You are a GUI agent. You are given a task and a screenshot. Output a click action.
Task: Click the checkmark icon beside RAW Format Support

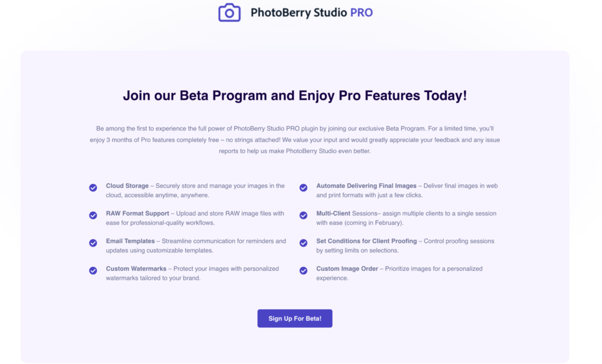click(x=93, y=215)
